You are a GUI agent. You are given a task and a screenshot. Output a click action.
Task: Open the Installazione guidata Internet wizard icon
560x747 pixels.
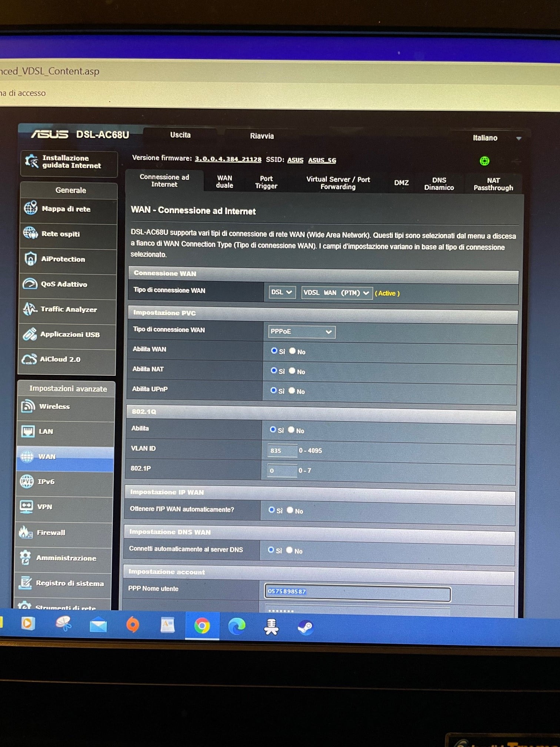31,162
